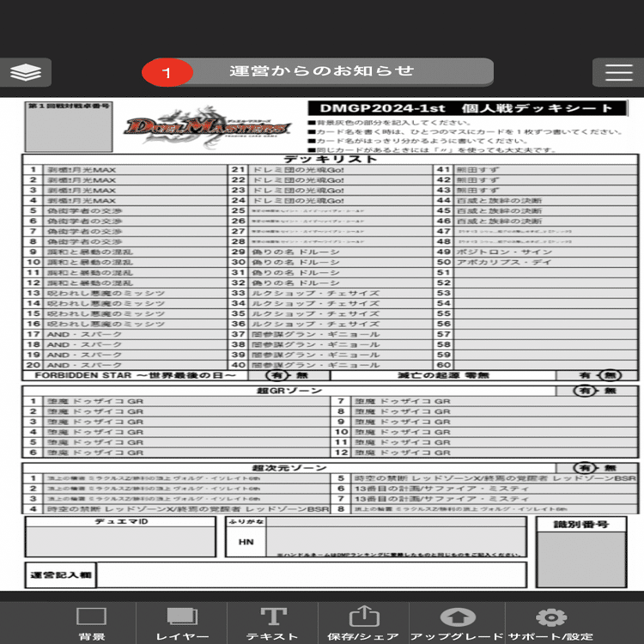Screen dimensions: 644x644
Task: Open サポート/設定 support and settings
Action: point(550,623)
